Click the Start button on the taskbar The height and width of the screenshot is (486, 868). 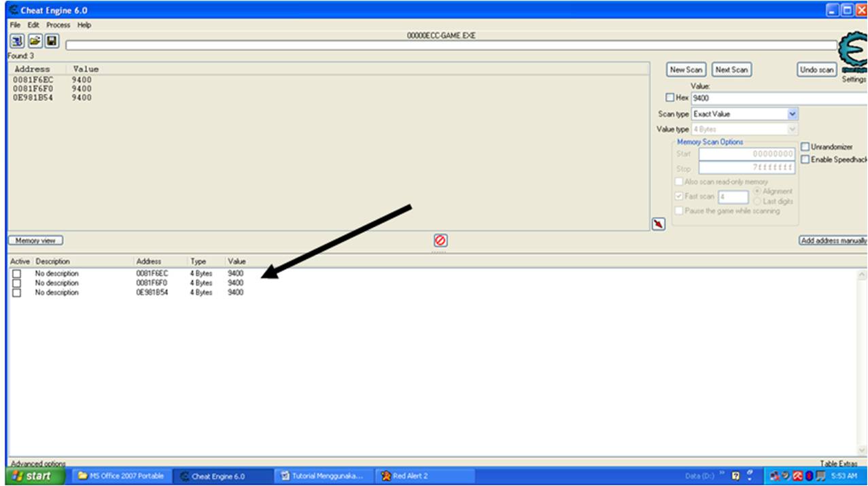(x=35, y=476)
